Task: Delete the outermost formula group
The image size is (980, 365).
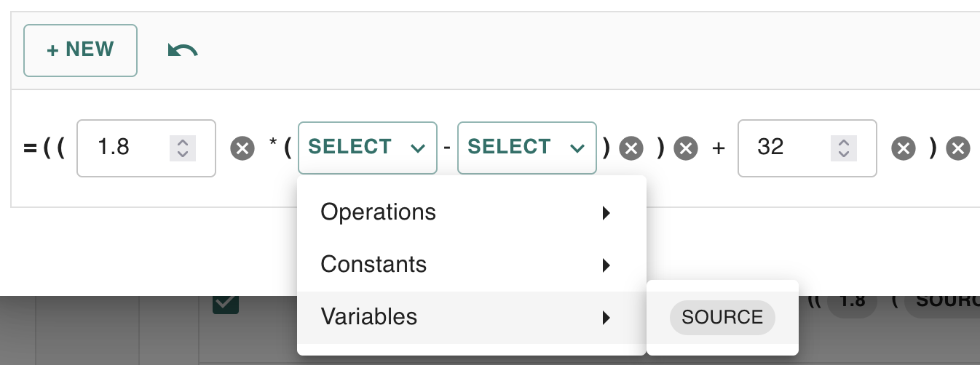Action: pyautogui.click(x=957, y=149)
